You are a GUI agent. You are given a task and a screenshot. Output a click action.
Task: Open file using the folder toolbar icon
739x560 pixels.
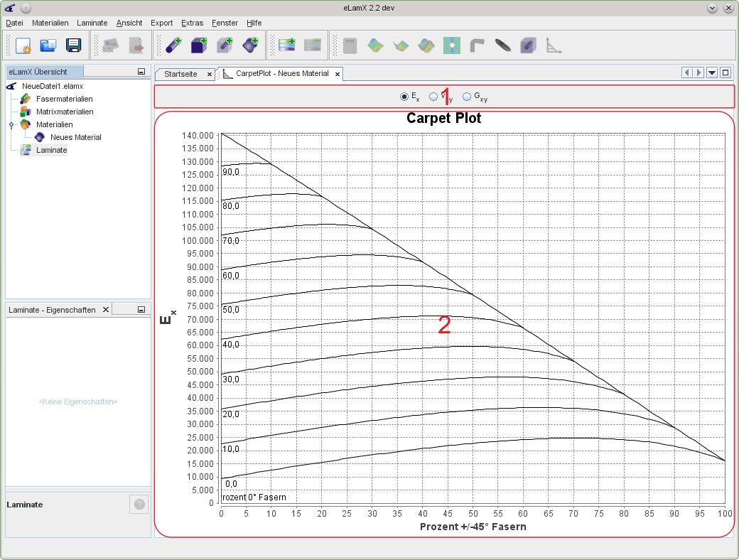coord(48,45)
